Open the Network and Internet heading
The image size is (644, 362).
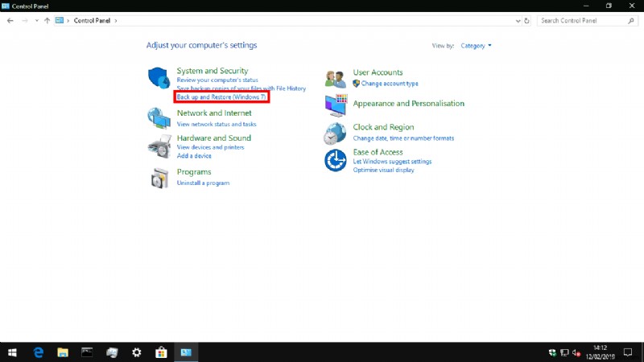click(214, 113)
